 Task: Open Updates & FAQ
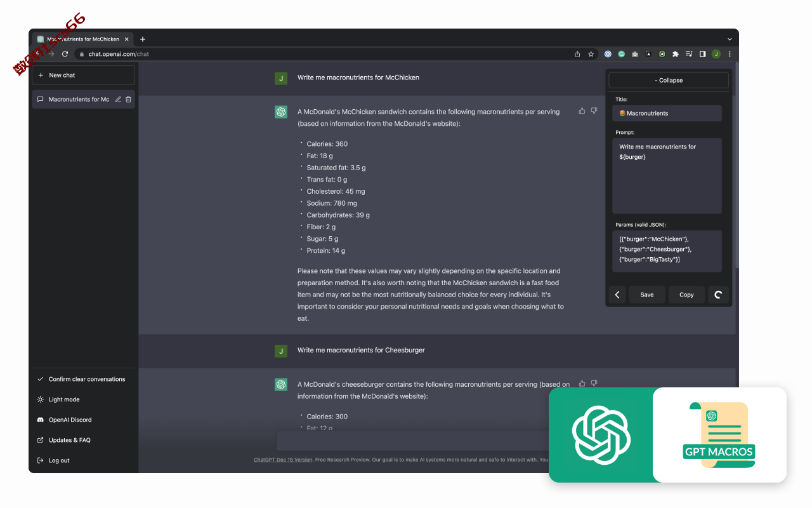84,440
